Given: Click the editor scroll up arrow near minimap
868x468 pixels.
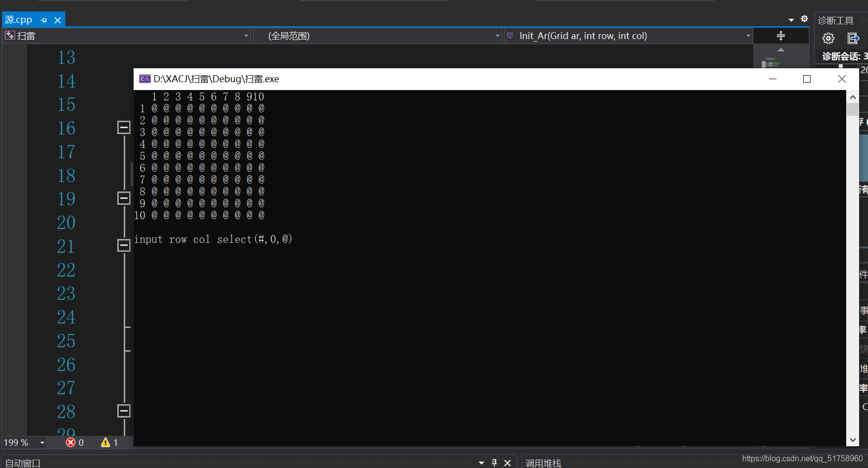Looking at the screenshot, I should tap(781, 49).
